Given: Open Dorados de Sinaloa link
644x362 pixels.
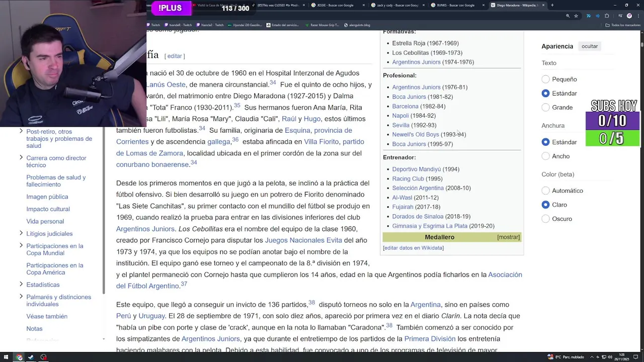Looking at the screenshot, I should pos(418,217).
